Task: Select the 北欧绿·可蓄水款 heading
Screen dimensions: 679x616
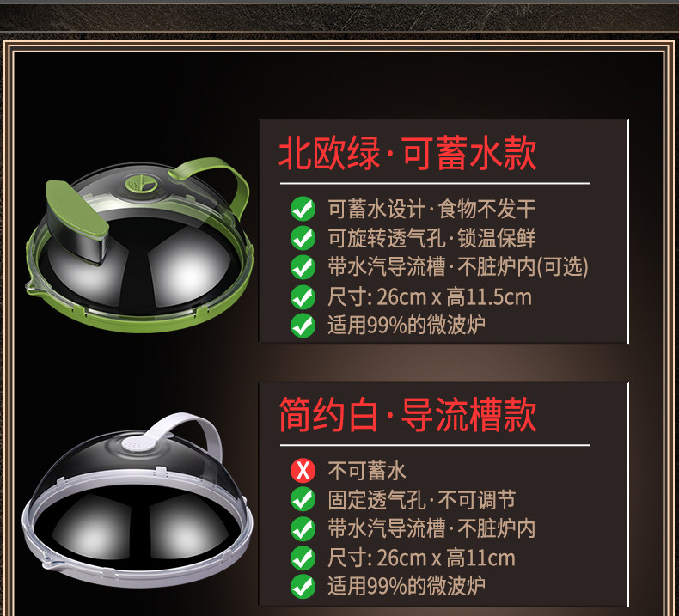Action: tap(407, 153)
